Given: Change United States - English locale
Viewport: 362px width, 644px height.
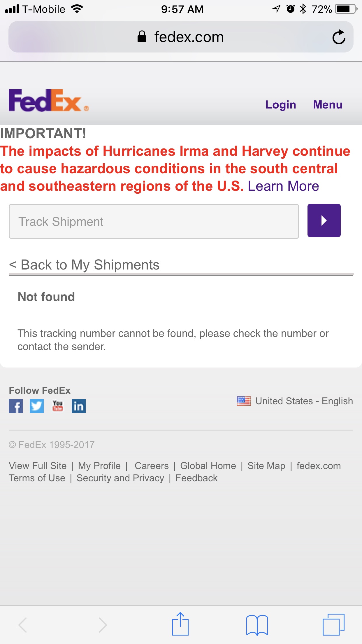Looking at the screenshot, I should (x=295, y=401).
